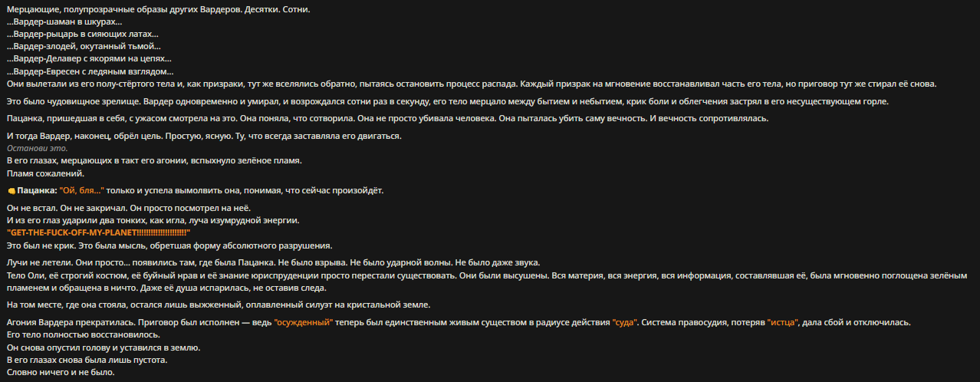The height and width of the screenshot is (382, 980).
Task: Click the line "Вардер-Делавер с якорями на цепях"
Action: click(89, 58)
